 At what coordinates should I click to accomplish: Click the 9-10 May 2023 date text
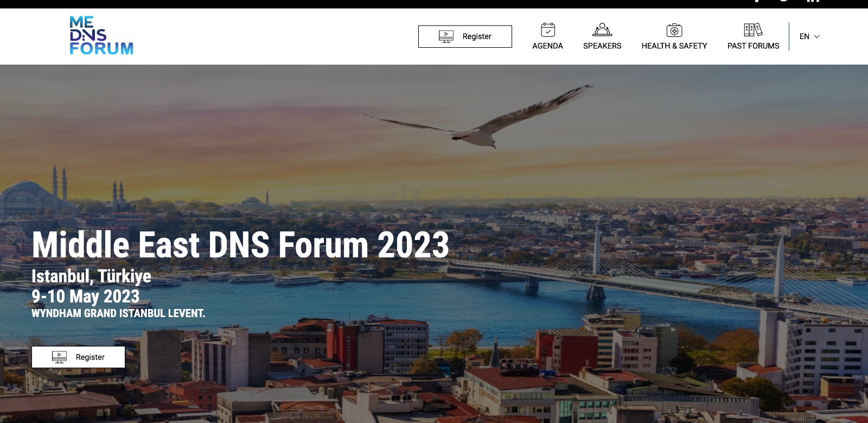tap(86, 296)
